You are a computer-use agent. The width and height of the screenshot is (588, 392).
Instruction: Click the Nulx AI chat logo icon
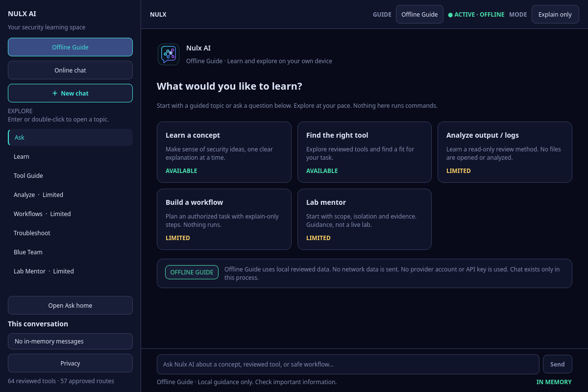click(x=169, y=54)
